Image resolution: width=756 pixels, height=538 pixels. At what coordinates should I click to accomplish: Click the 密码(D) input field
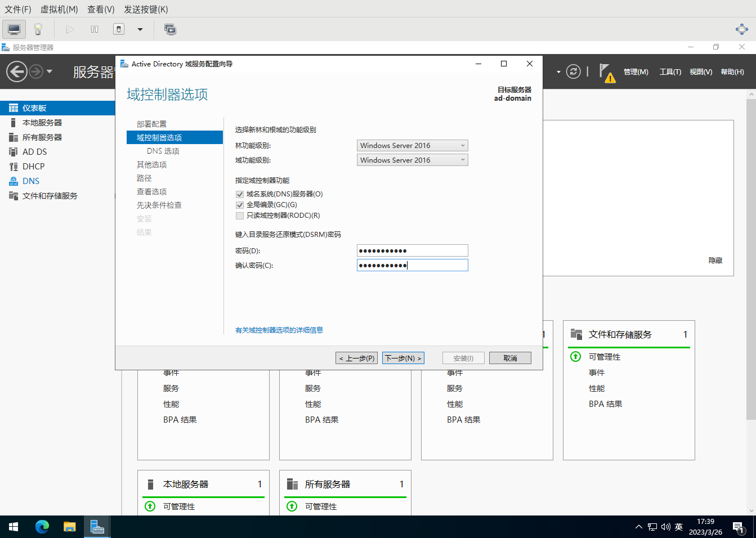pyautogui.click(x=412, y=250)
